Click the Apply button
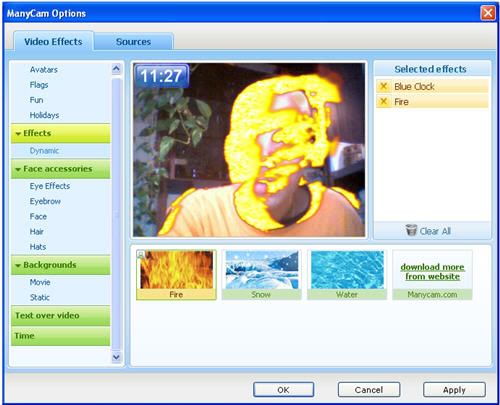The width and height of the screenshot is (500, 405). coord(454,390)
